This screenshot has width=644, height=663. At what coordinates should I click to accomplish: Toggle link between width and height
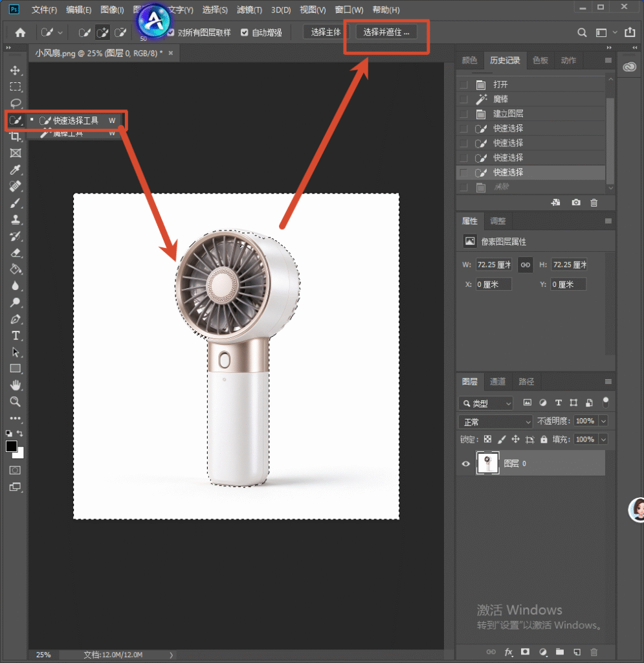point(526,265)
